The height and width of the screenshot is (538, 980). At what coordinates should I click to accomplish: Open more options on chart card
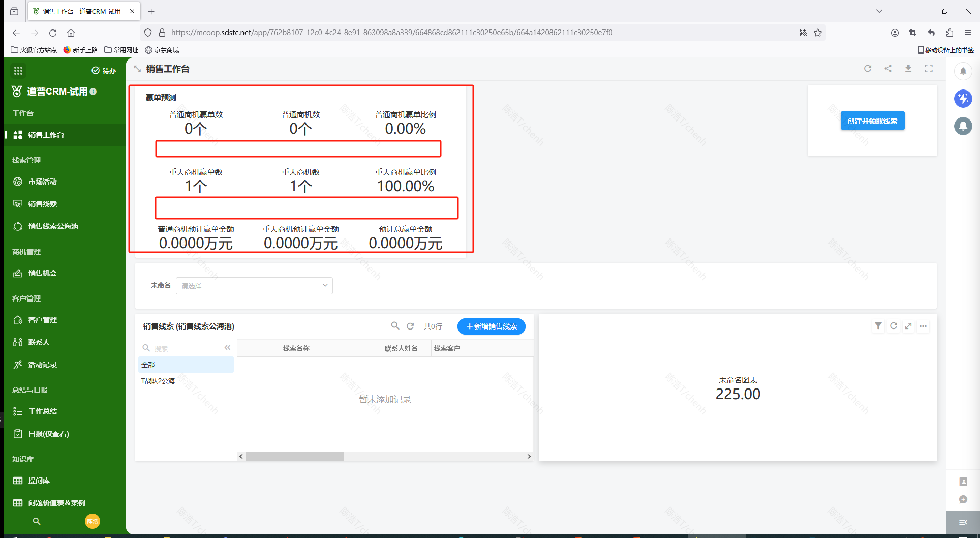point(923,326)
